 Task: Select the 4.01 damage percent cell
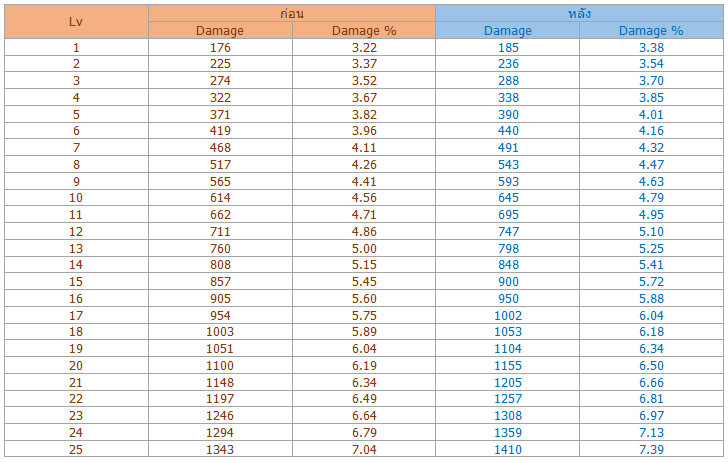651,114
